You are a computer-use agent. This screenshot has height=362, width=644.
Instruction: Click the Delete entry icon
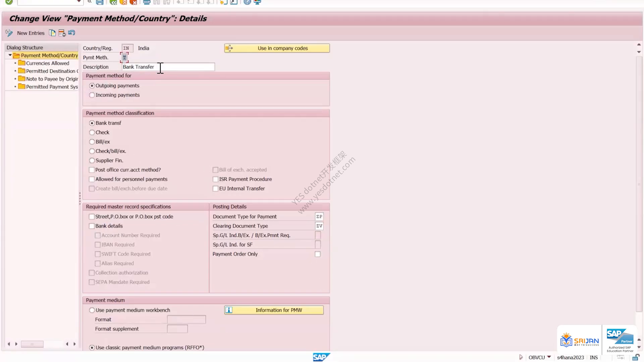62,33
